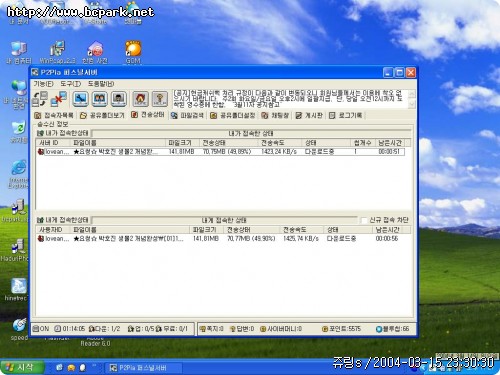Click the GOM player desktop icon

[x=133, y=52]
